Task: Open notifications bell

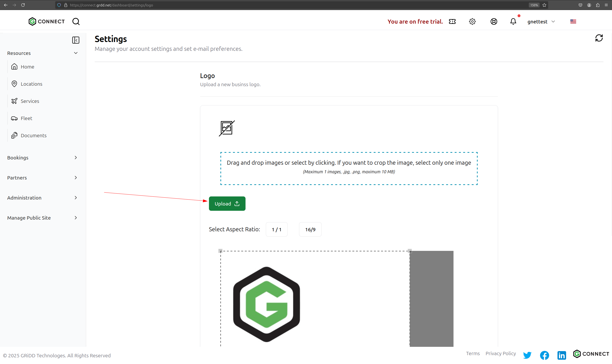Action: (x=513, y=21)
